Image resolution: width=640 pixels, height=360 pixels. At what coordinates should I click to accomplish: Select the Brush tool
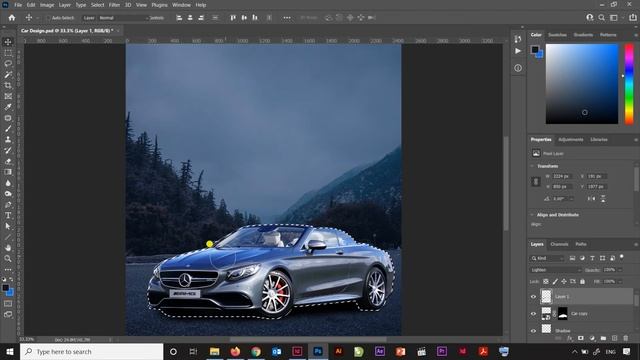pos(8,129)
